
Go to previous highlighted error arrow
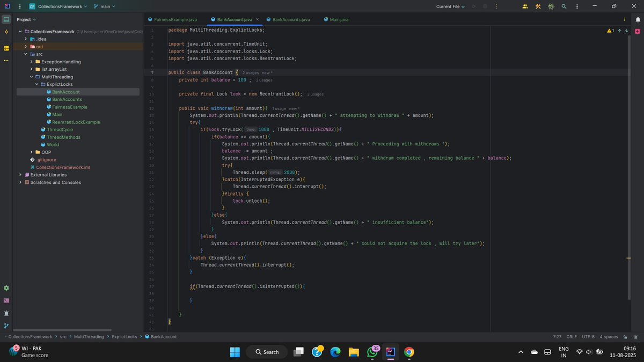[x=620, y=31]
